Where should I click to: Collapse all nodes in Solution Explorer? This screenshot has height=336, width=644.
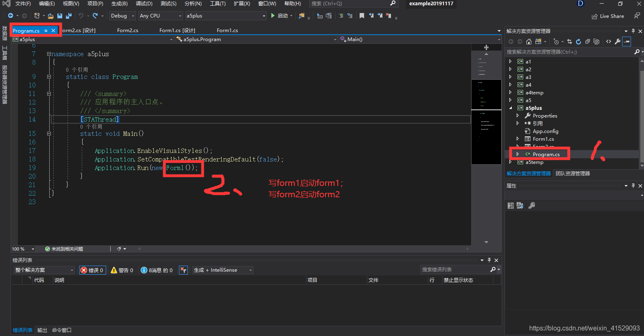[x=587, y=41]
